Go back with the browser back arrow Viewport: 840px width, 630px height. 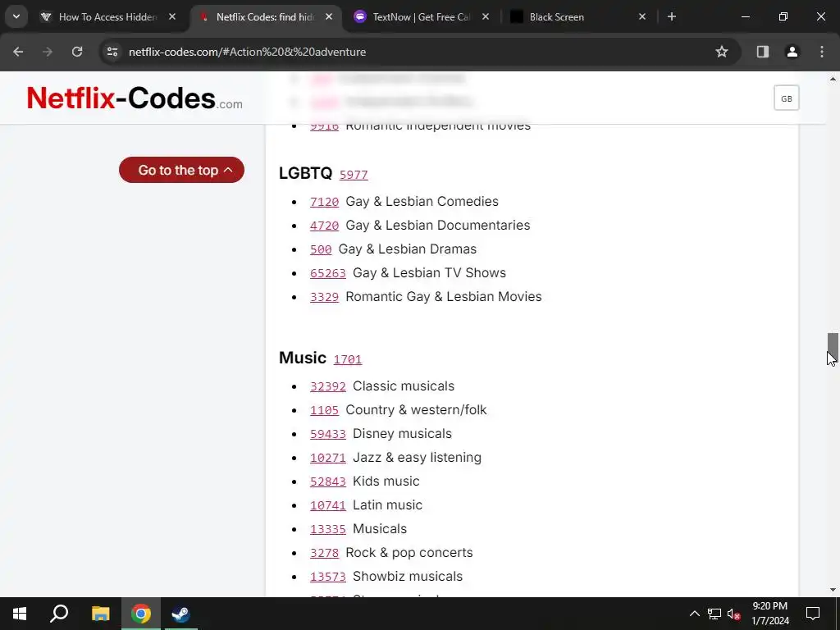pyautogui.click(x=18, y=52)
